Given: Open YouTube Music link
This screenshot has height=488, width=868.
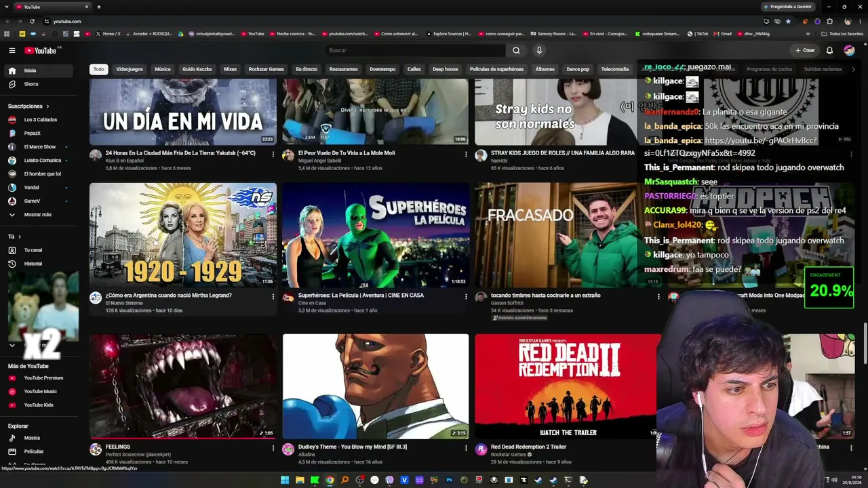Looking at the screenshot, I should click(x=39, y=392).
